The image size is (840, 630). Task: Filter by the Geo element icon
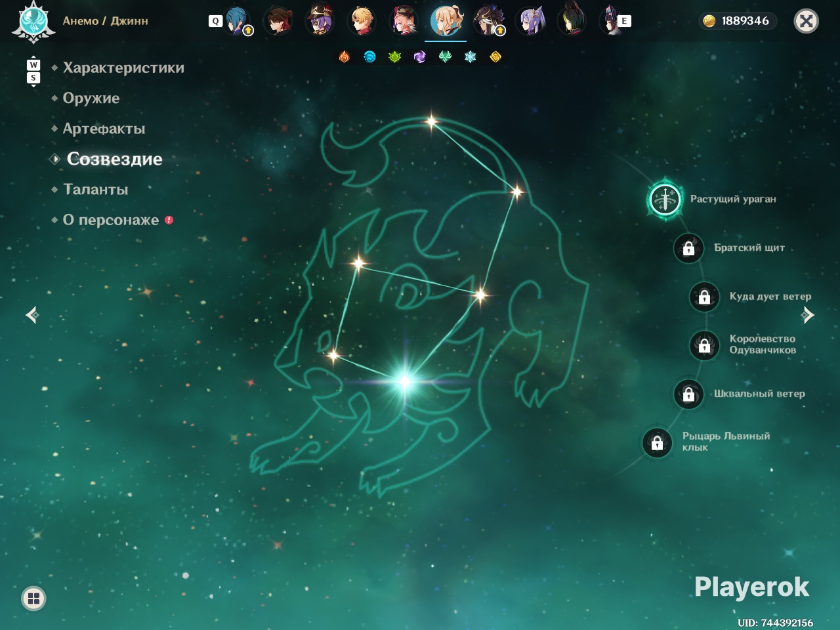495,57
